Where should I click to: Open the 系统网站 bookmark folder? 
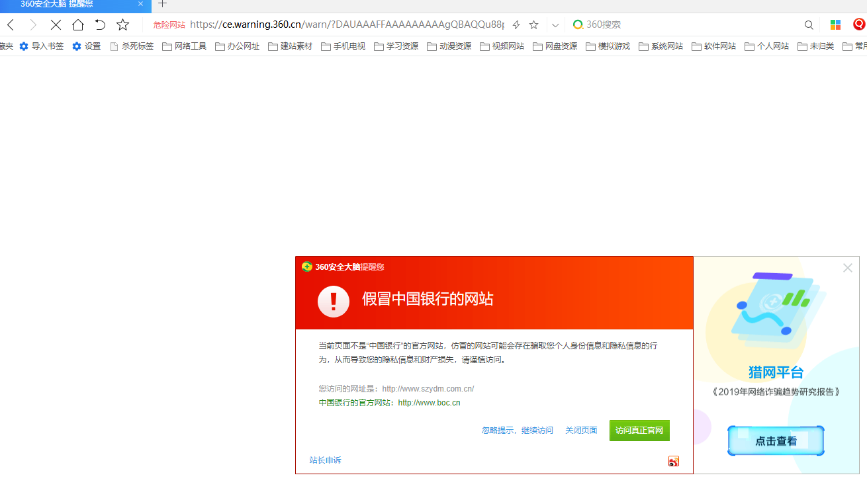(661, 46)
